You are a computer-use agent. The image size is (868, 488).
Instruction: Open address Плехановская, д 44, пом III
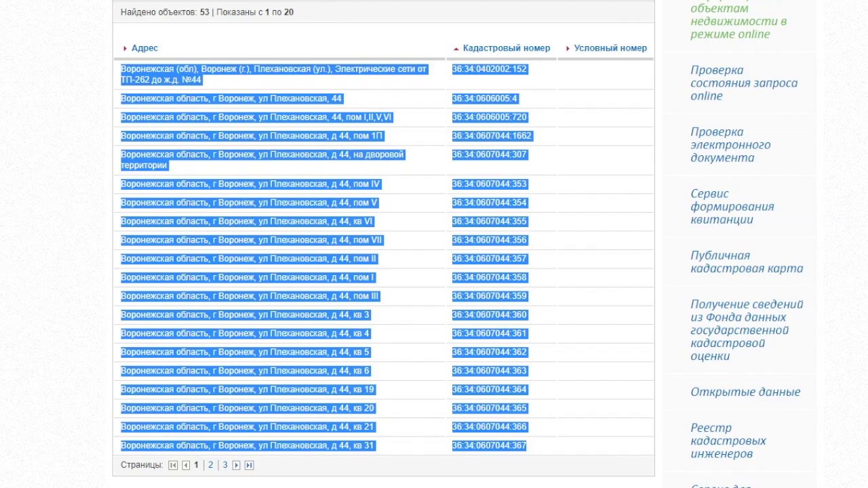coord(250,296)
